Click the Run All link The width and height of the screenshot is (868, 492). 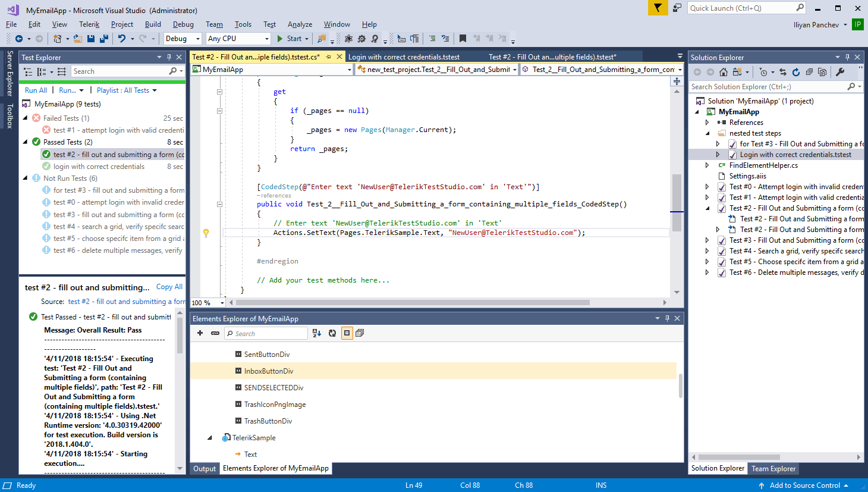(36, 90)
